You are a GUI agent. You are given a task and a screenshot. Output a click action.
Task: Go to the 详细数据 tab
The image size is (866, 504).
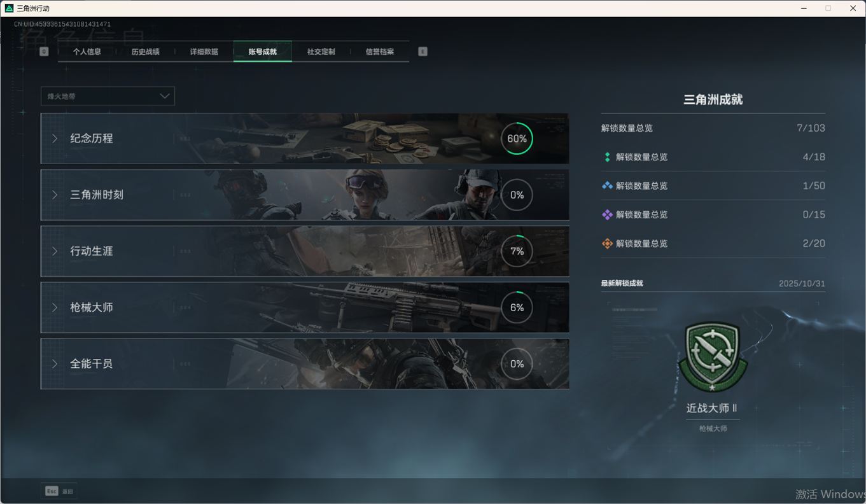pyautogui.click(x=204, y=52)
